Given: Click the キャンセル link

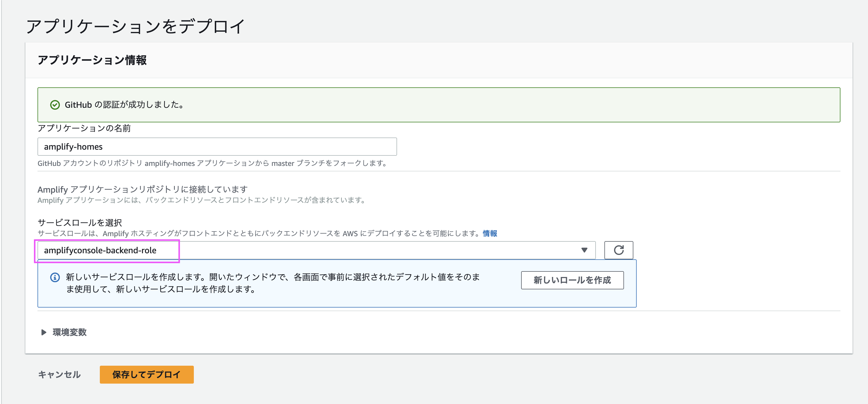Looking at the screenshot, I should [59, 374].
